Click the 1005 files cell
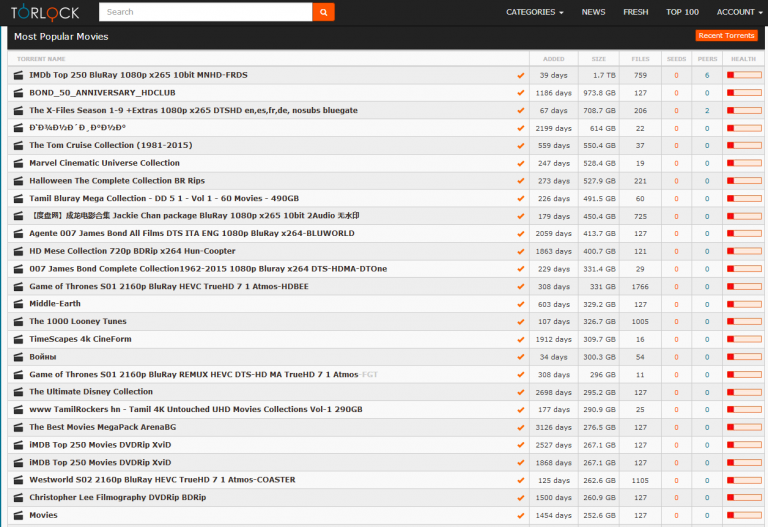768x527 pixels. [x=640, y=322]
